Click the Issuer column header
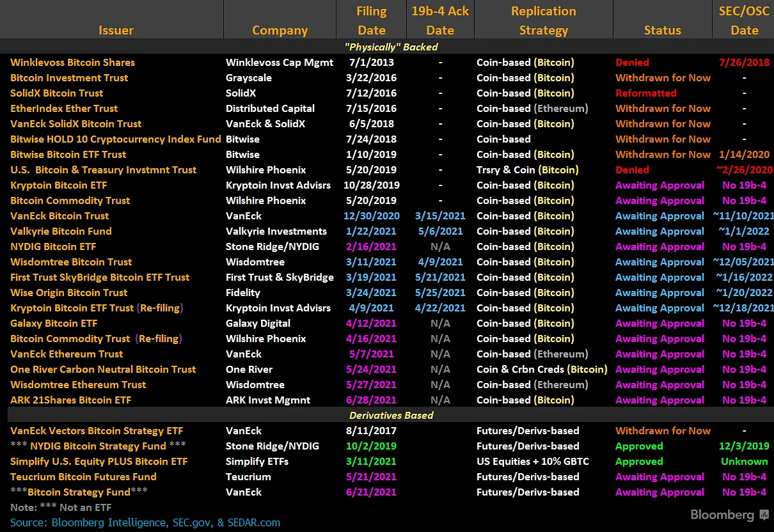Viewport: 774px width, 532px height. pos(116,30)
